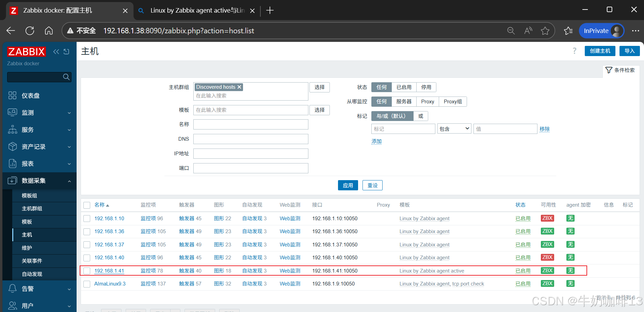The width and height of the screenshot is (644, 312).
Task: Select 已启用 in the status filter
Action: (x=404, y=87)
